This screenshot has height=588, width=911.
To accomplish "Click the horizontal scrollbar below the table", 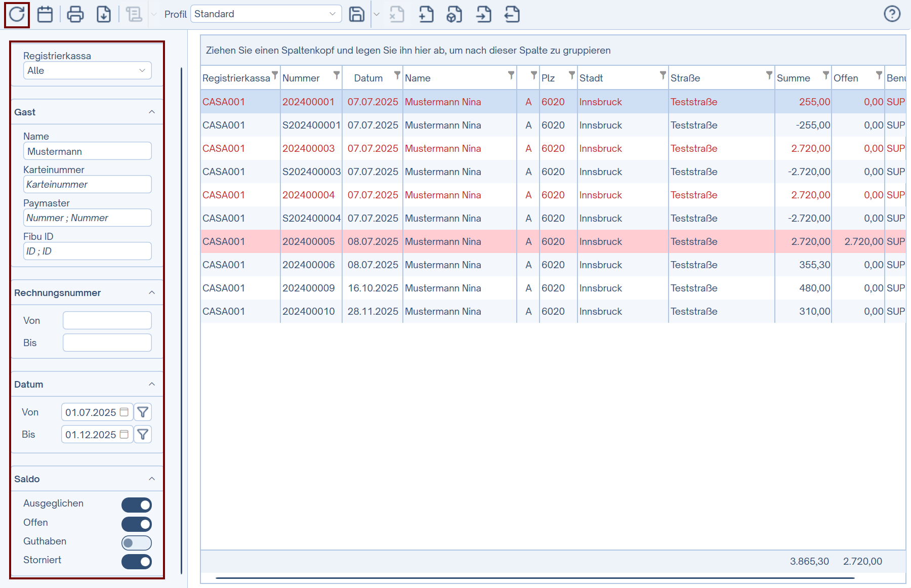I will coord(534,577).
